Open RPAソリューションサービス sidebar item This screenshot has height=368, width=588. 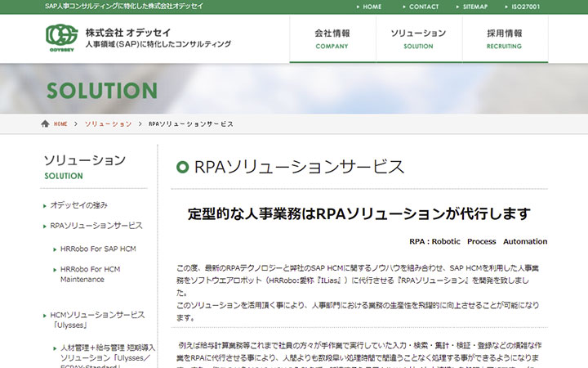click(x=96, y=226)
